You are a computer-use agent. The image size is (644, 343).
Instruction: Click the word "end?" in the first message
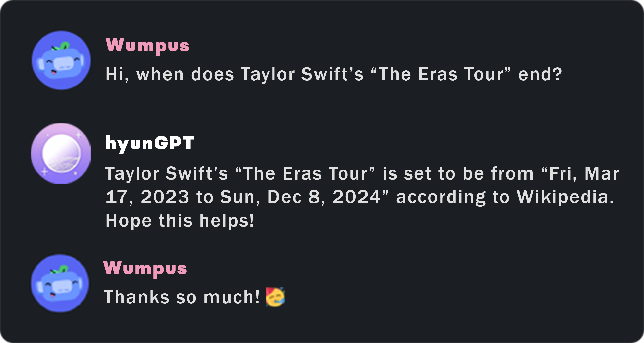pyautogui.click(x=540, y=74)
